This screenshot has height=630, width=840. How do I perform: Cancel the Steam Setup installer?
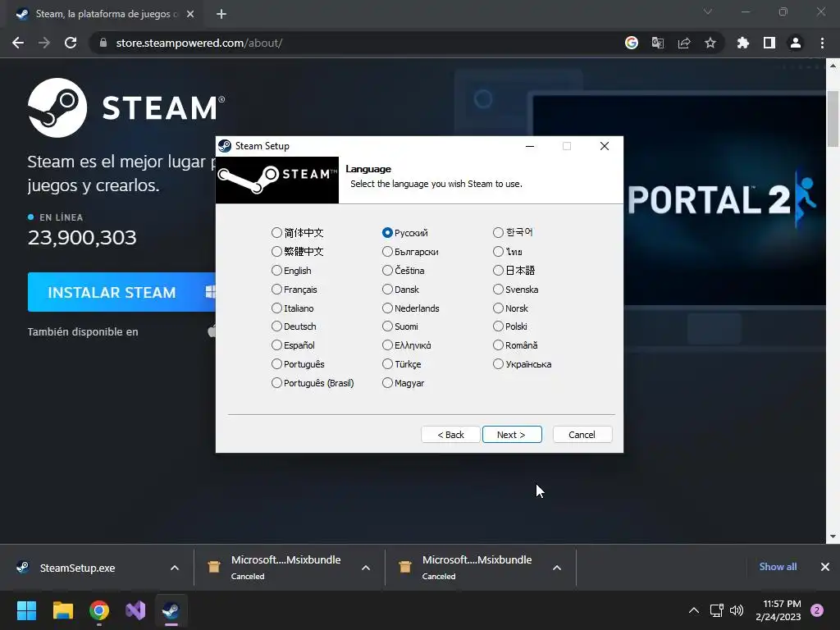(x=582, y=435)
